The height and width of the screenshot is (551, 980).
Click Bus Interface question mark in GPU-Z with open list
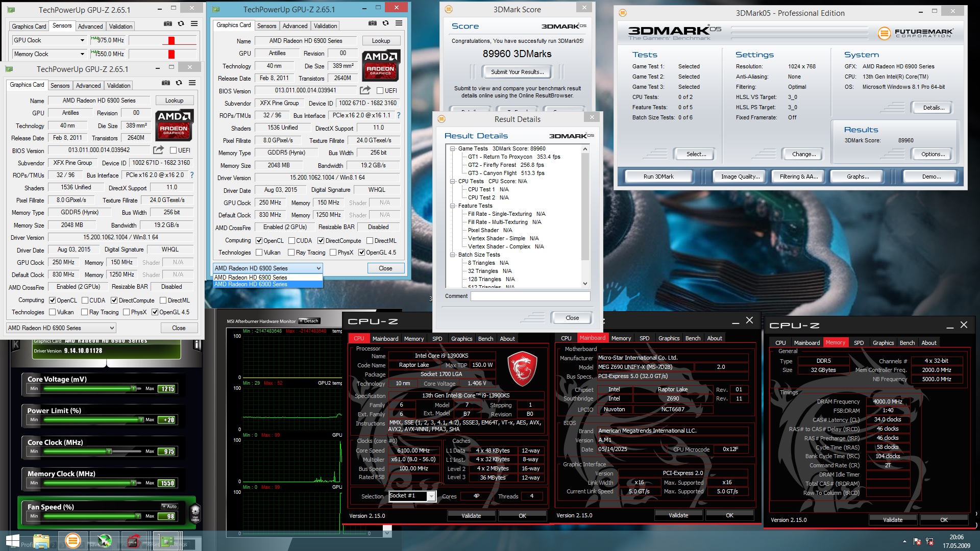click(399, 115)
